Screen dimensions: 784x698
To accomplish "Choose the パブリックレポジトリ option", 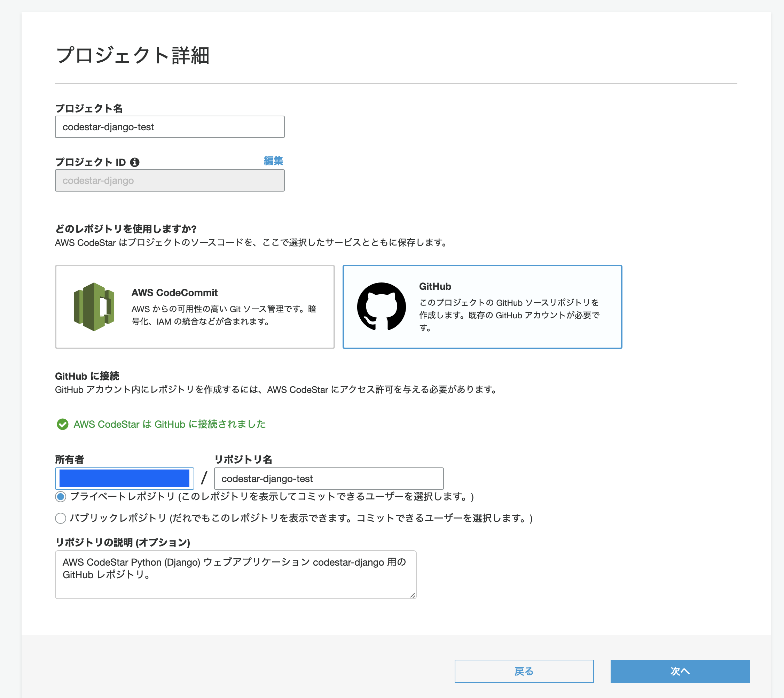I will (60, 518).
